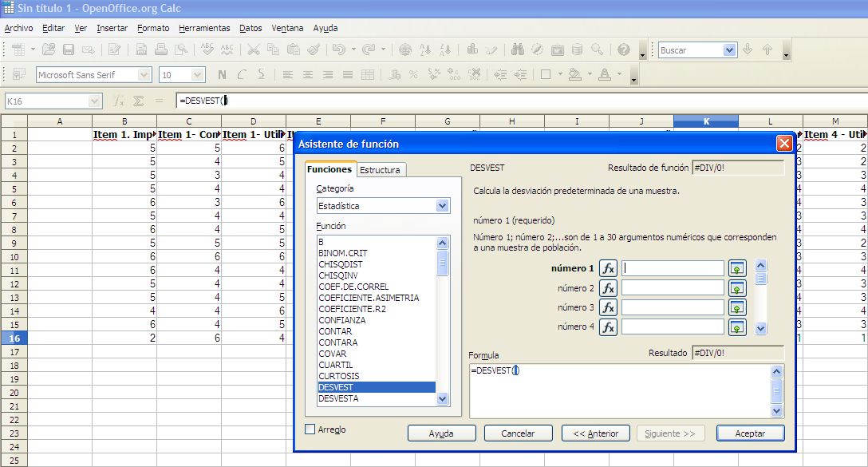
Task: Click the fx button beside número 1
Action: point(608,269)
